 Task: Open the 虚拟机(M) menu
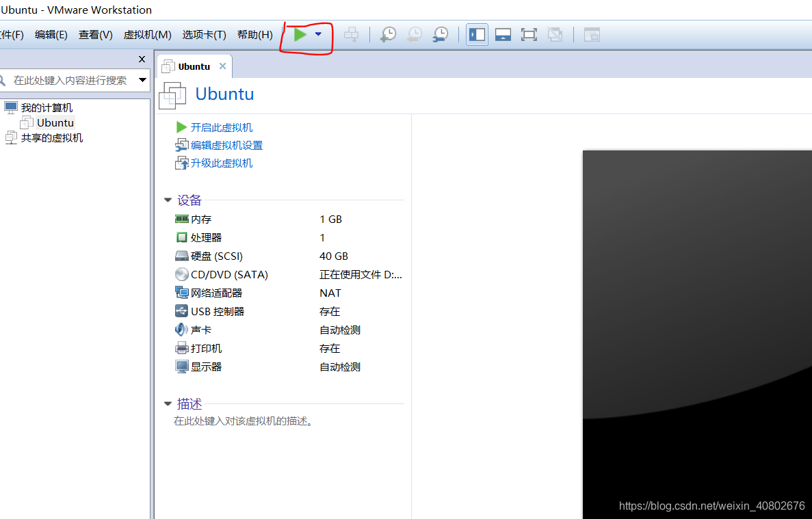tap(148, 35)
